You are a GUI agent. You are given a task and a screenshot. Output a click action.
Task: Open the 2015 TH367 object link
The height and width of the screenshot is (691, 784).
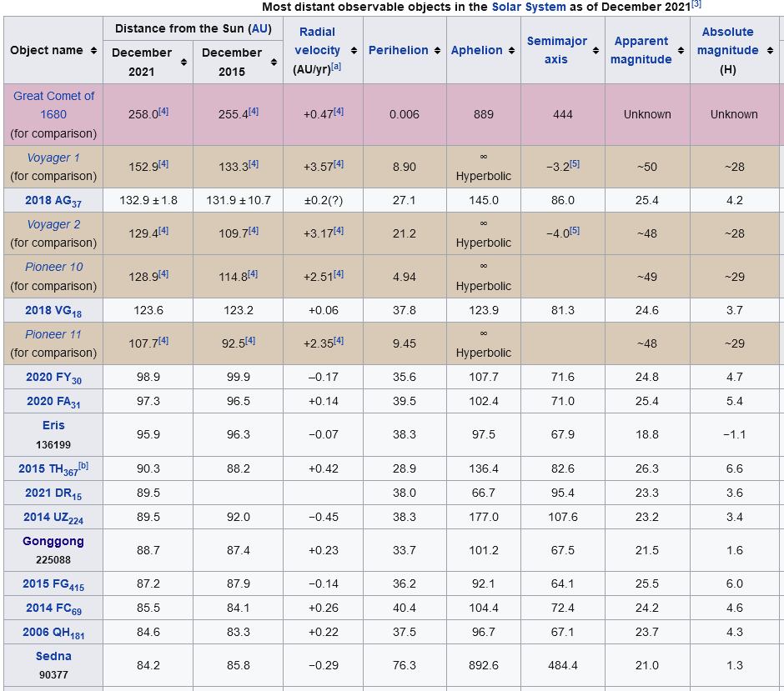[48, 469]
